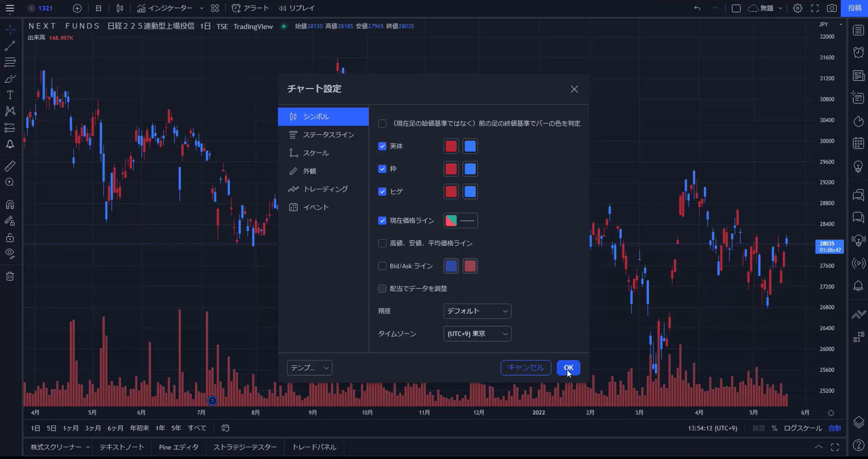
Task: Select the trend line drawing tool
Action: [x=10, y=46]
